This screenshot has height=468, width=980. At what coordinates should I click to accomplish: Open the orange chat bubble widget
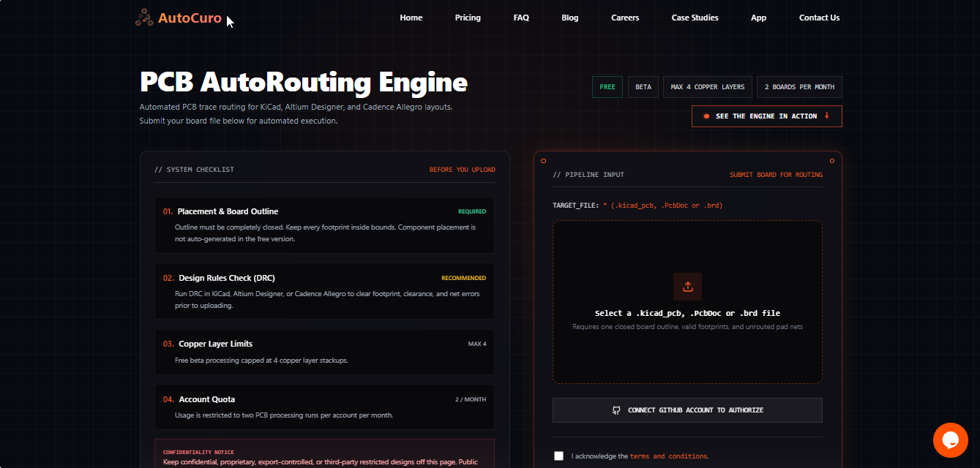[x=950, y=440]
